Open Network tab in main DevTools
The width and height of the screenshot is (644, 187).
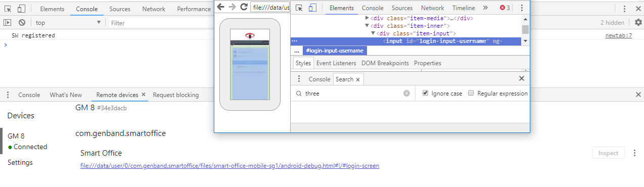154,9
